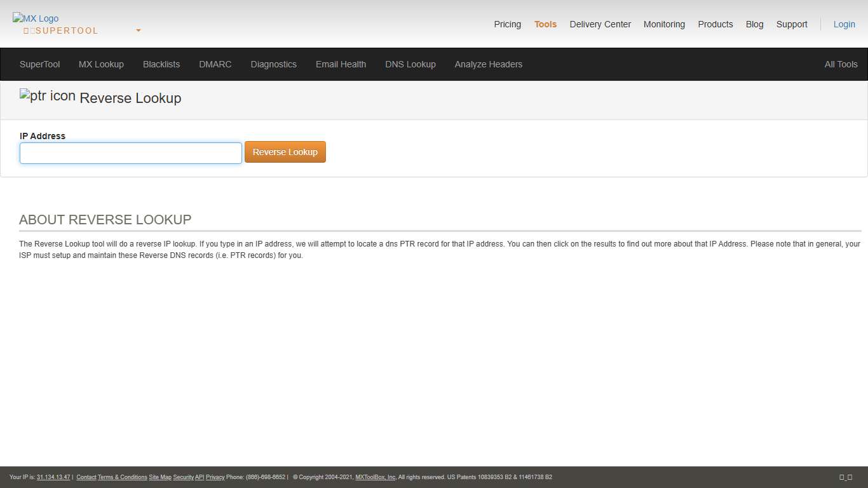Viewport: 868px width, 488px height.
Task: Click the small icon in footer's bottom-right corner
Action: [848, 477]
